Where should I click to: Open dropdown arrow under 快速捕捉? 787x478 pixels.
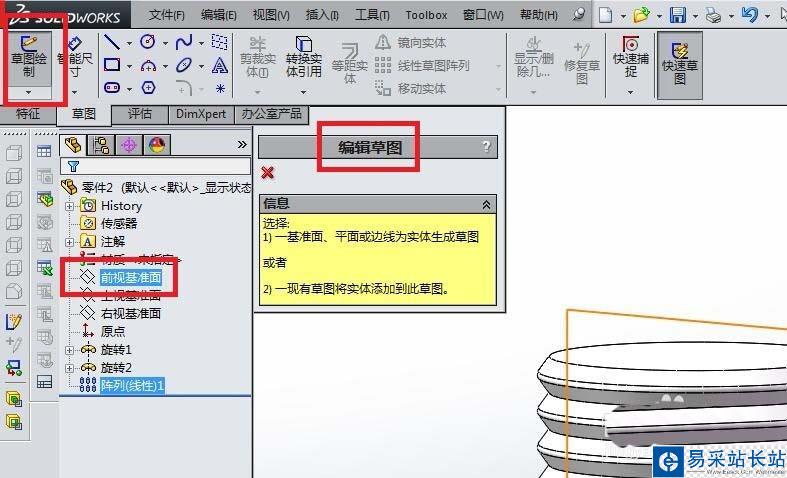tap(630, 92)
